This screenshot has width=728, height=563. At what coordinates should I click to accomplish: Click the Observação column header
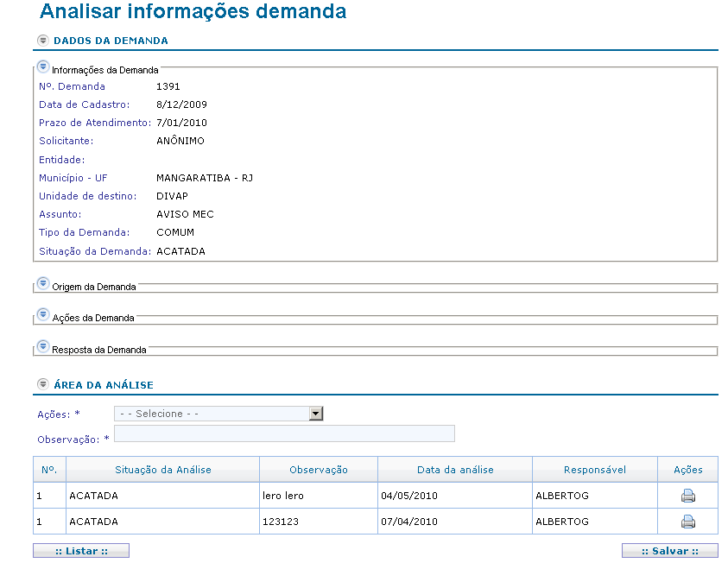tap(319, 470)
